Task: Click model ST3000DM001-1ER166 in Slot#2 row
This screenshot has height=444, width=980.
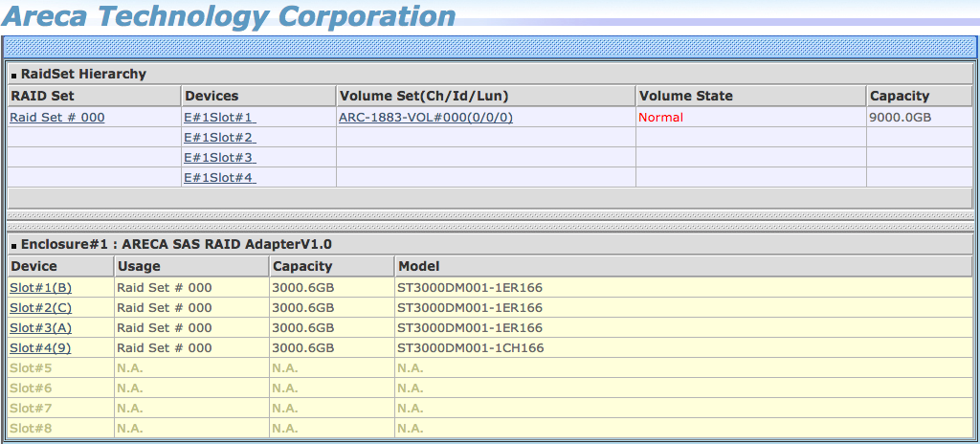Action: point(470,308)
